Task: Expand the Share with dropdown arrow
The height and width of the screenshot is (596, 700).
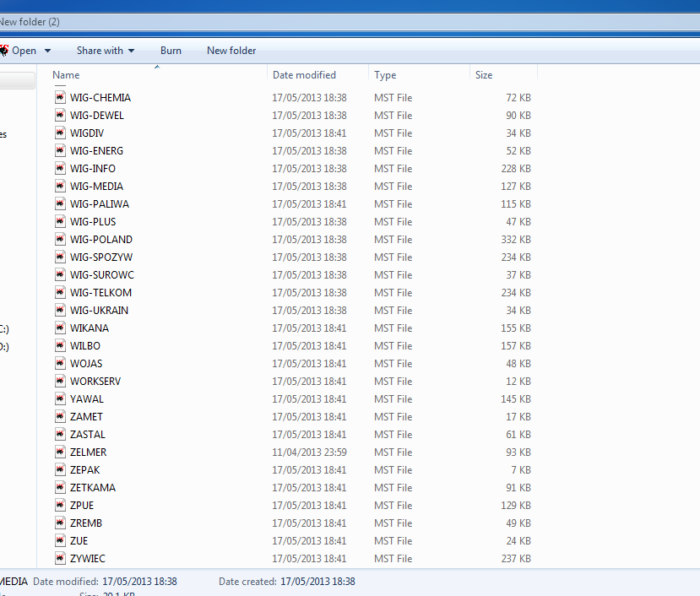Action: pyautogui.click(x=131, y=51)
